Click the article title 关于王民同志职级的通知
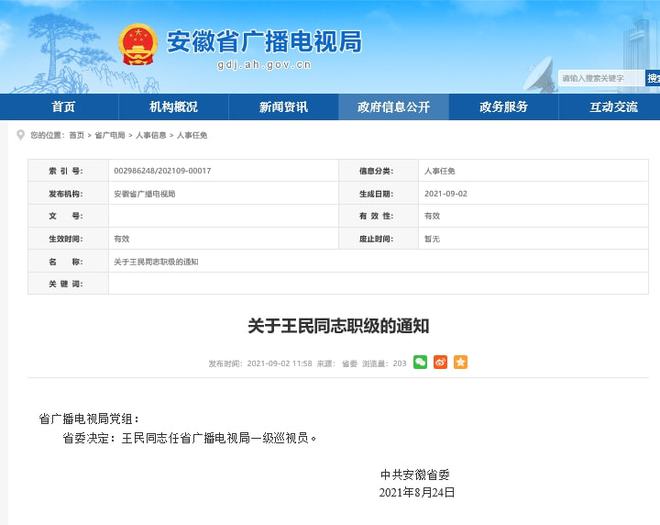 coord(330,326)
